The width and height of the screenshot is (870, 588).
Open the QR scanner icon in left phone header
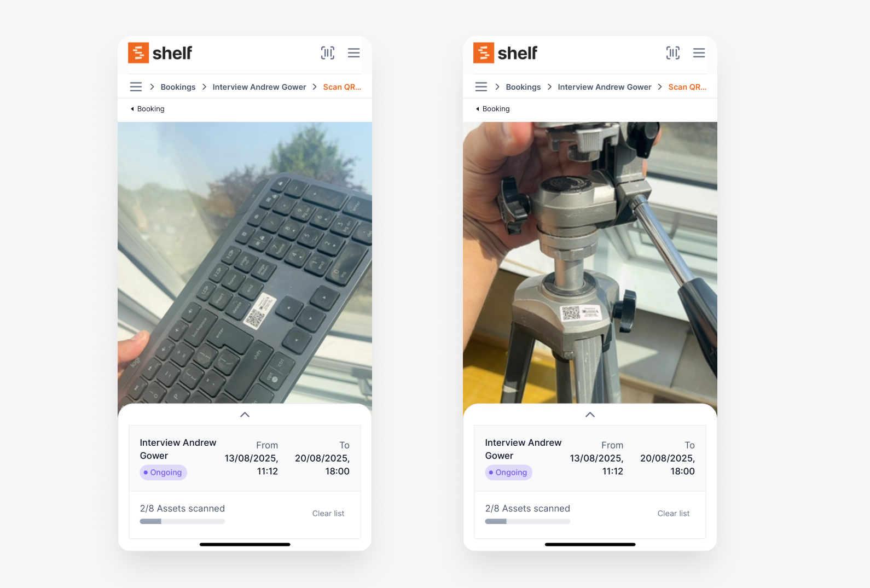click(328, 53)
